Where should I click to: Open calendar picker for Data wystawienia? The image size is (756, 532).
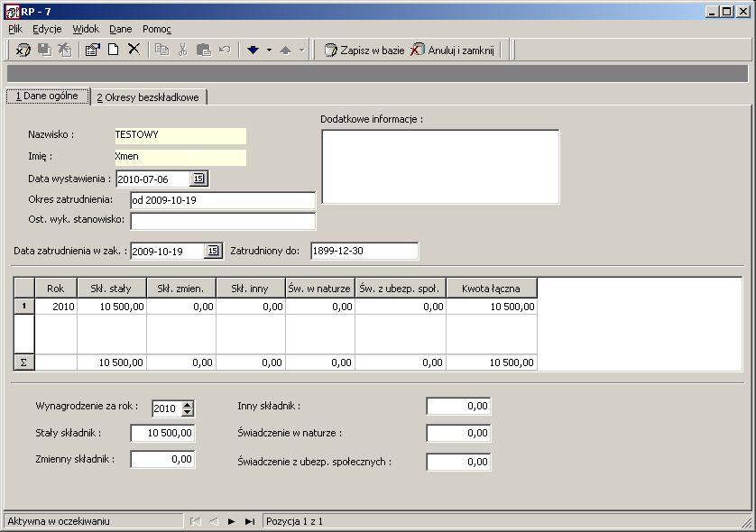coord(198,179)
